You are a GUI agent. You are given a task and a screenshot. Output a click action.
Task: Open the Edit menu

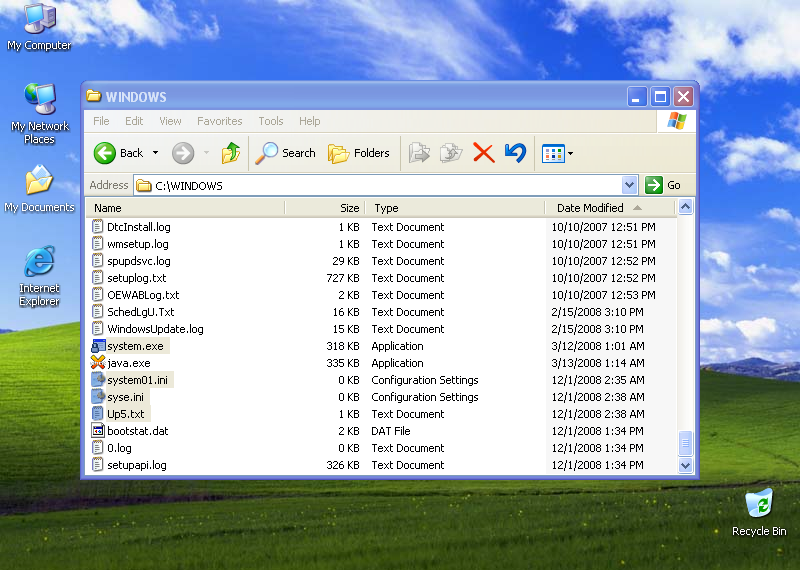click(134, 121)
